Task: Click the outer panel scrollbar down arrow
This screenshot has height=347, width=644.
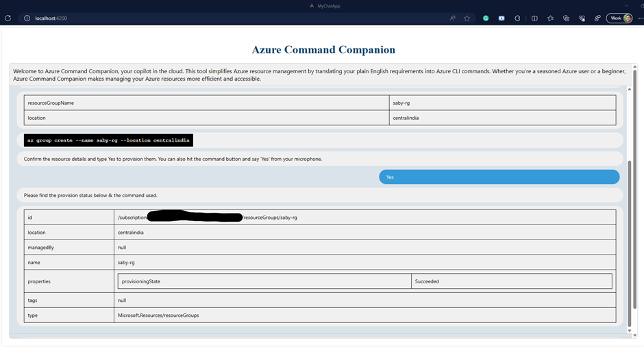Action: (634, 335)
